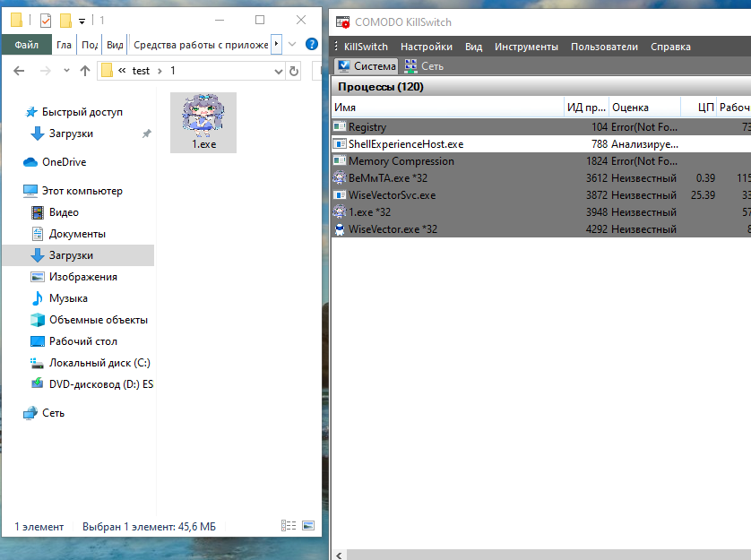Select the Registry process row
The width and height of the screenshot is (751, 560).
coord(541,127)
